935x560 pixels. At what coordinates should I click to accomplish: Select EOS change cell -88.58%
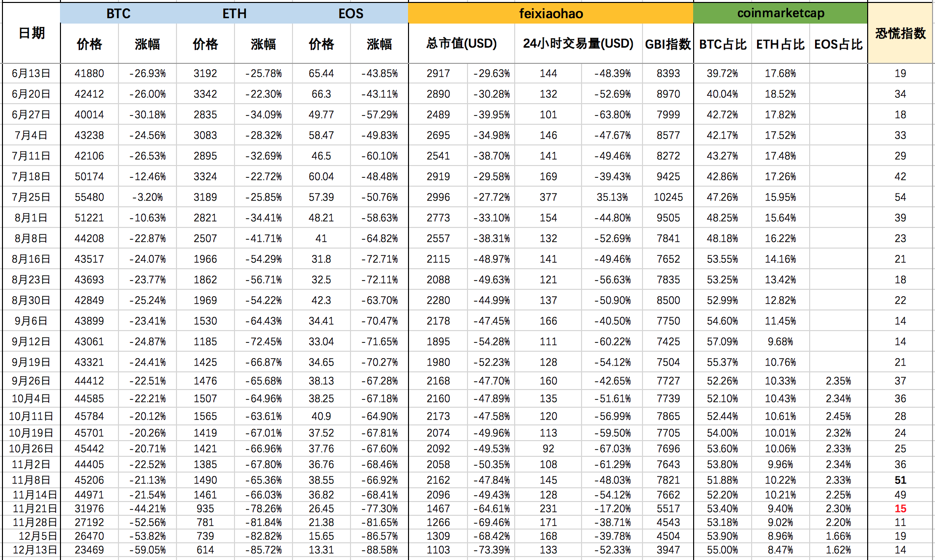pos(380,550)
